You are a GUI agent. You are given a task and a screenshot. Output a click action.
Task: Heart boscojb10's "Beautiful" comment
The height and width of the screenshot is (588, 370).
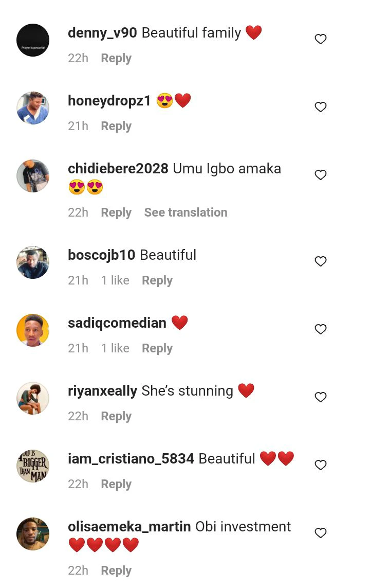click(x=321, y=261)
